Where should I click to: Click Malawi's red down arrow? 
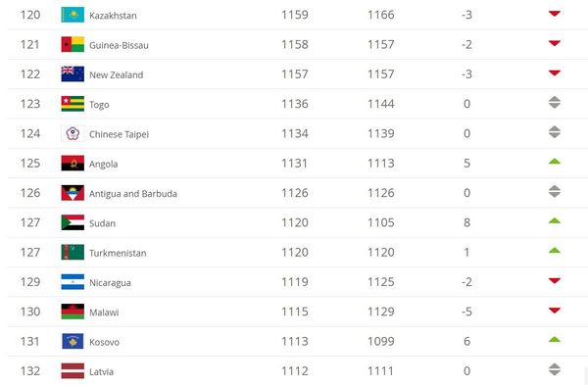(555, 310)
